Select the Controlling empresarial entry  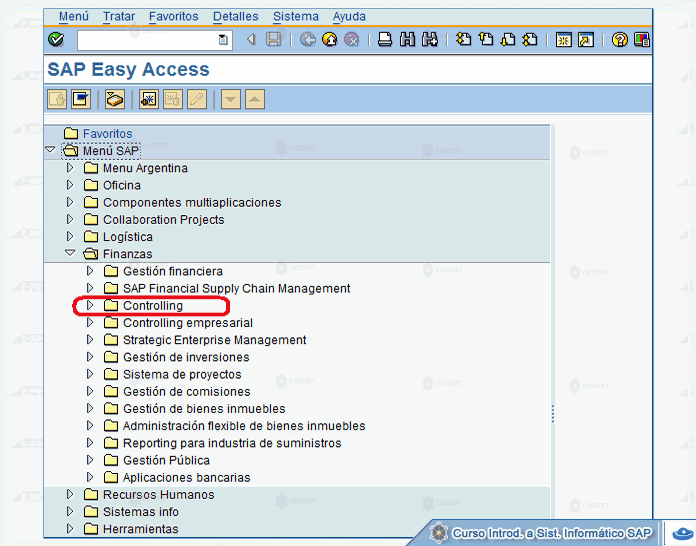point(188,323)
